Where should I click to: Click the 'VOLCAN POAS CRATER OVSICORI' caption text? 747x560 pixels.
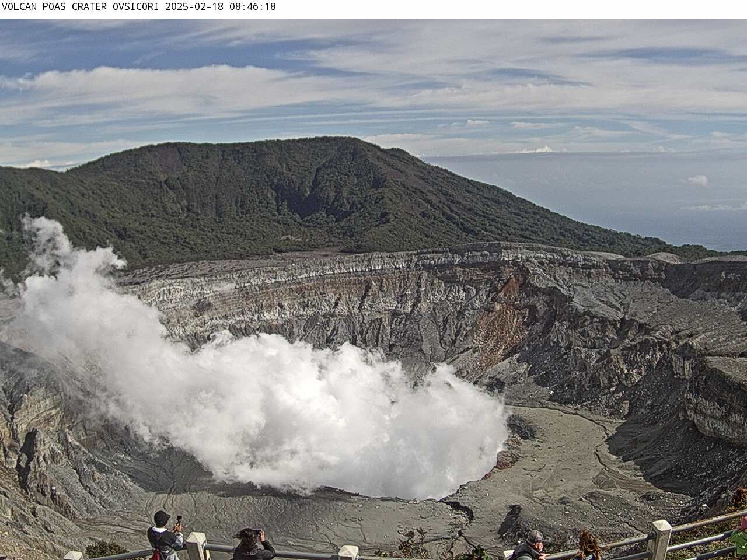coord(82,7)
